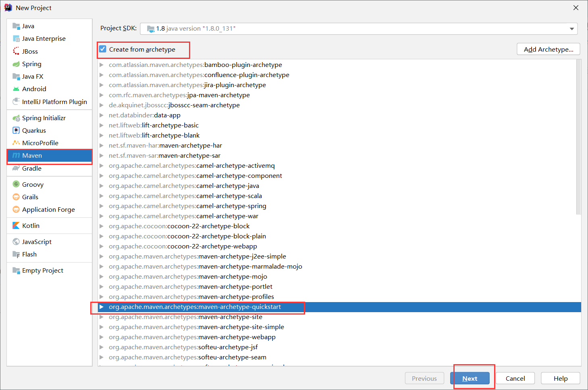Click the Flash folder icon

(16, 254)
